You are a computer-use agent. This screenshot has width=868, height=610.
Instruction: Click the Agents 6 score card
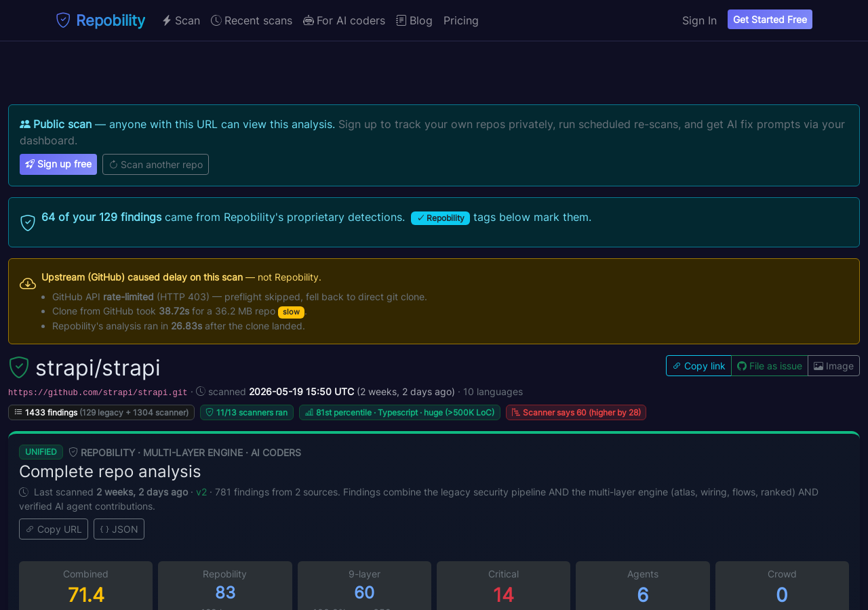click(643, 586)
